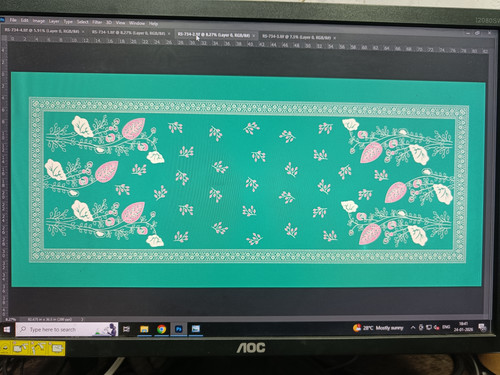Close the active RS-734-2.tif tab

coord(254,35)
